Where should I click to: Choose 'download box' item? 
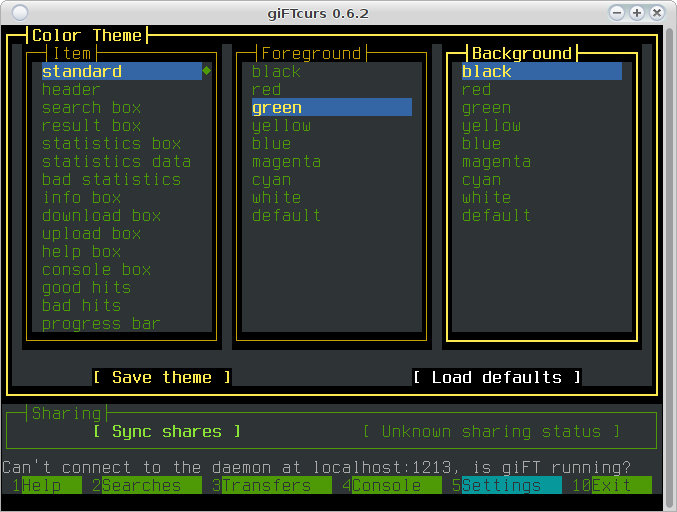click(x=101, y=215)
